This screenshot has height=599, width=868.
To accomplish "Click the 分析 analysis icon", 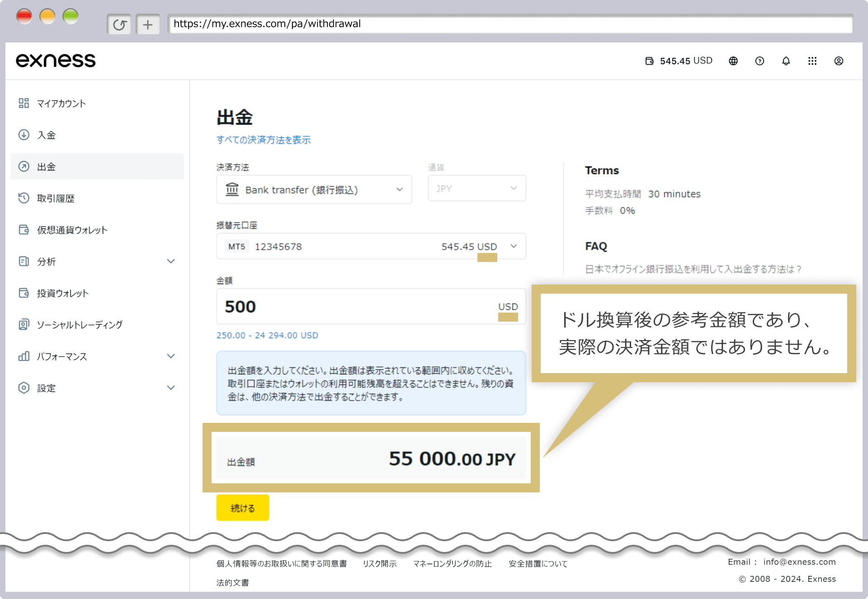I will coord(24,261).
